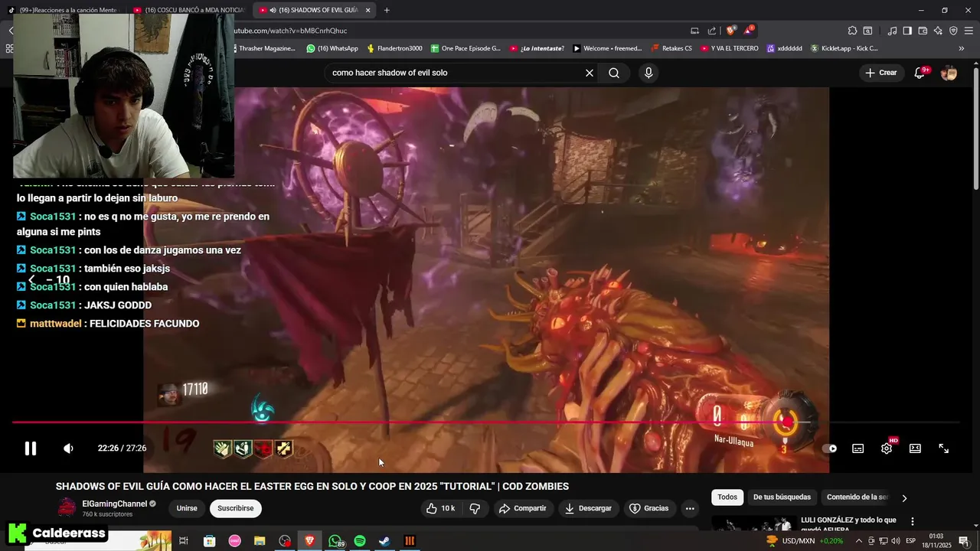The width and height of the screenshot is (980, 551).
Task: Like the video with 10 k likes
Action: (x=440, y=508)
